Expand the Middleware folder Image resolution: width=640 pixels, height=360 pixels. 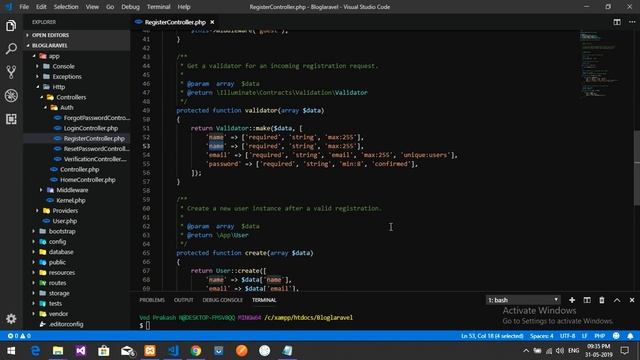pos(72,190)
